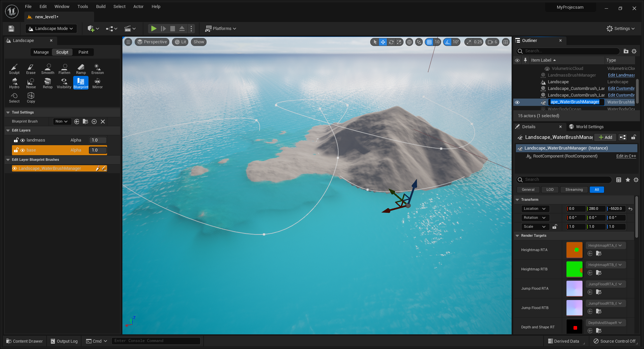Toggle the scale lock icon
644x349 pixels.
[555, 227]
